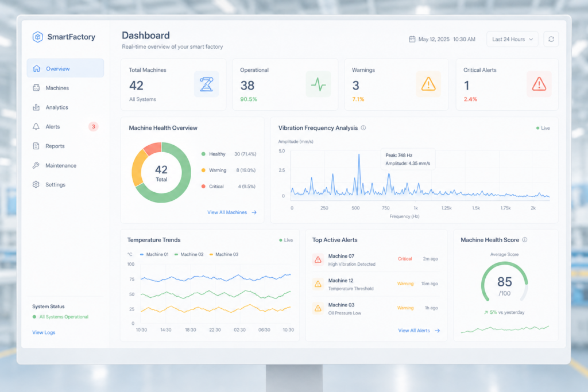Click the View All Alerts arrow
Image resolution: width=588 pixels, height=392 pixels.
point(437,331)
